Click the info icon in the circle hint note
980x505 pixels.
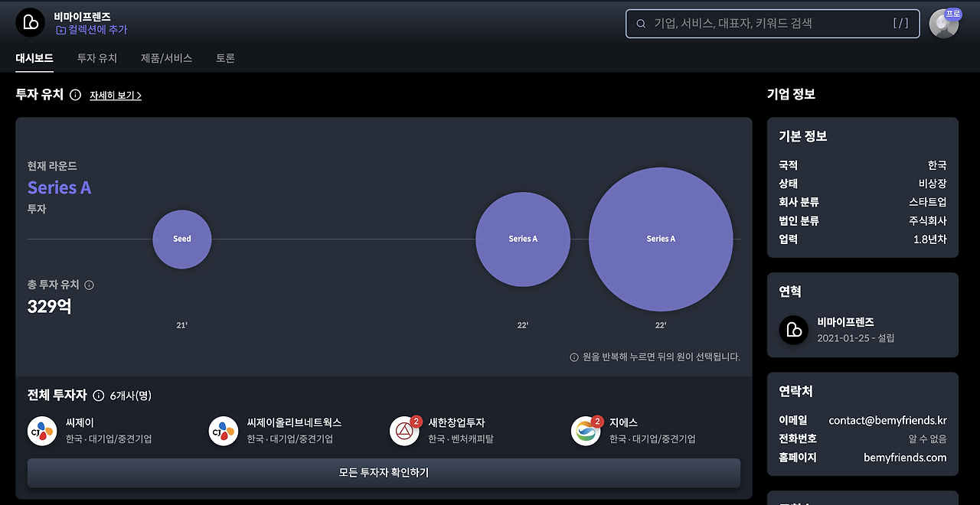click(x=574, y=357)
